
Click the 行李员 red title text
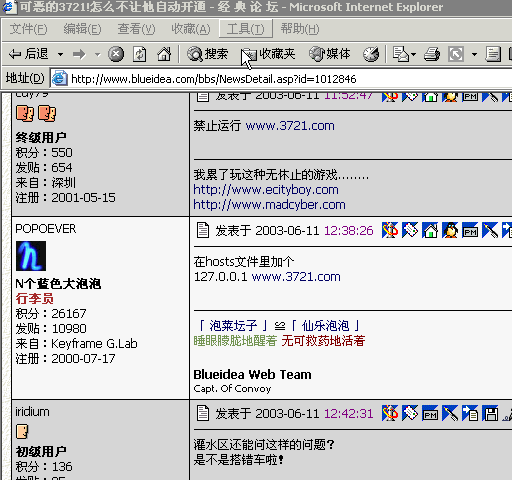point(34,299)
